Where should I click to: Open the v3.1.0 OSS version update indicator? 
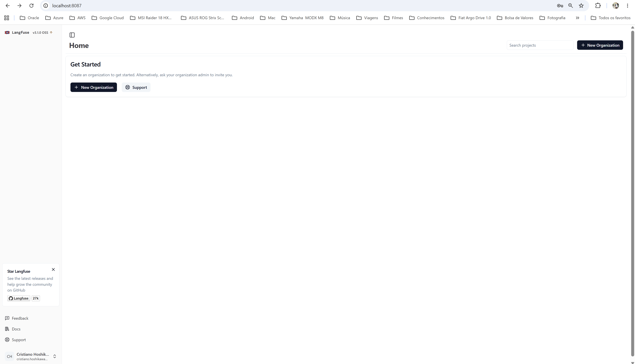tap(43, 33)
